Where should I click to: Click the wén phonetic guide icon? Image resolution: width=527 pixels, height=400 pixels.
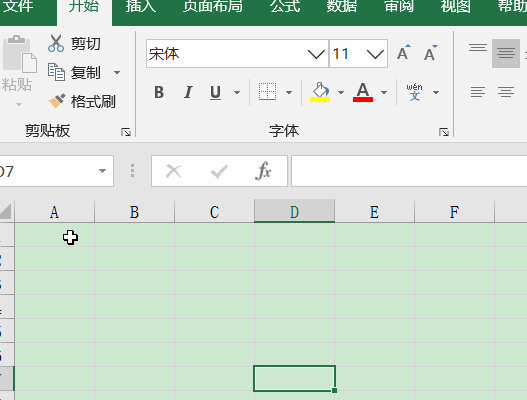414,92
